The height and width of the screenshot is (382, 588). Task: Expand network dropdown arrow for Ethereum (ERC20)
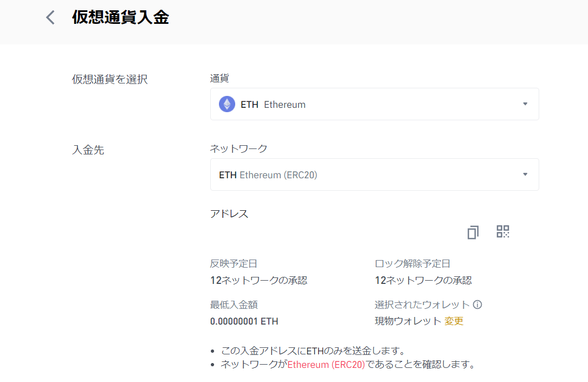[525, 174]
